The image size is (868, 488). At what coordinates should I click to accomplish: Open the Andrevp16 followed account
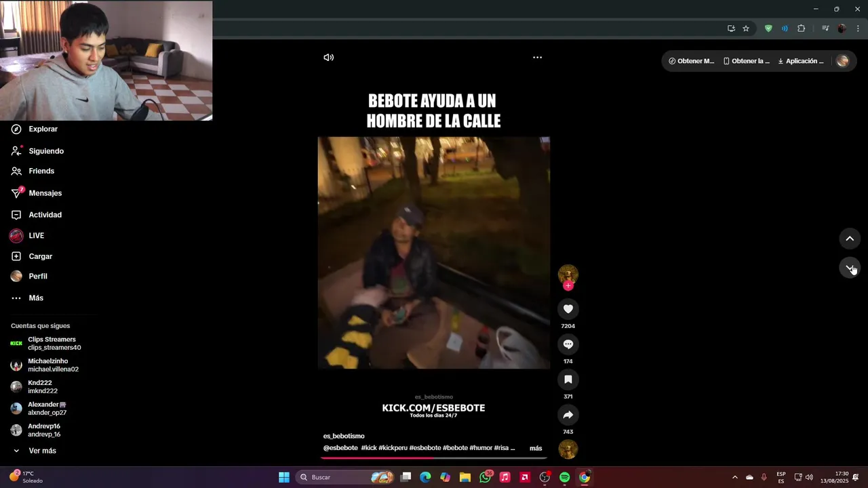pos(35,430)
